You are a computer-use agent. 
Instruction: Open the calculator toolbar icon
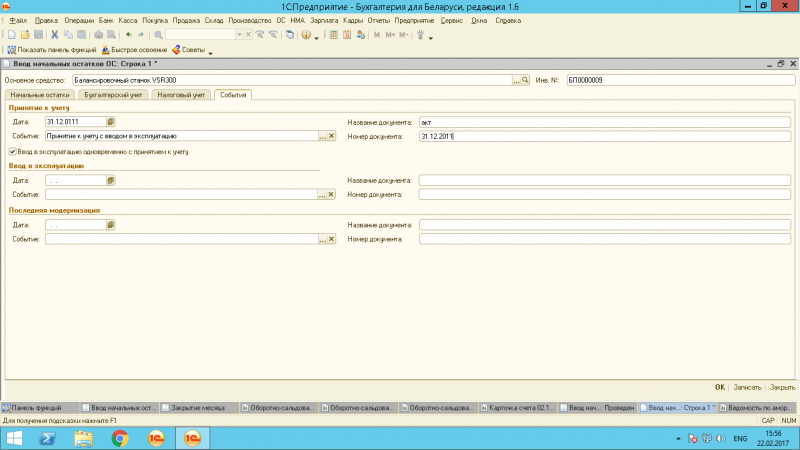coord(333,35)
